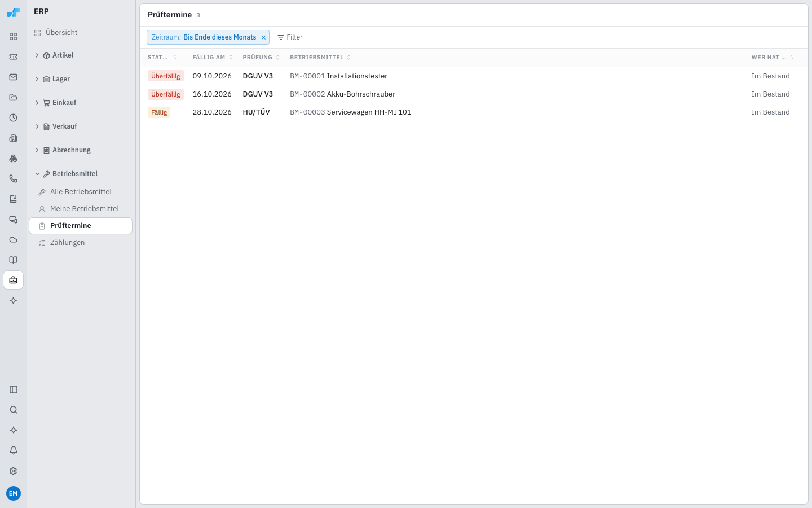
Task: Expand the Abrechnung section
Action: pyautogui.click(x=81, y=150)
